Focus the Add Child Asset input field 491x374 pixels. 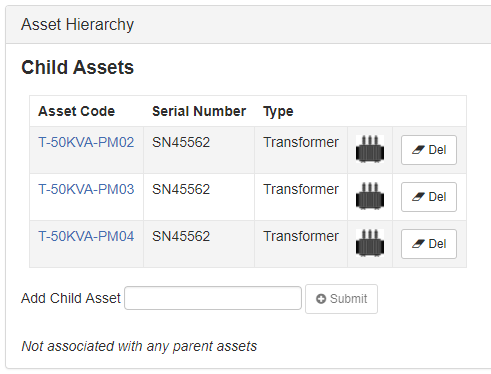(x=213, y=298)
